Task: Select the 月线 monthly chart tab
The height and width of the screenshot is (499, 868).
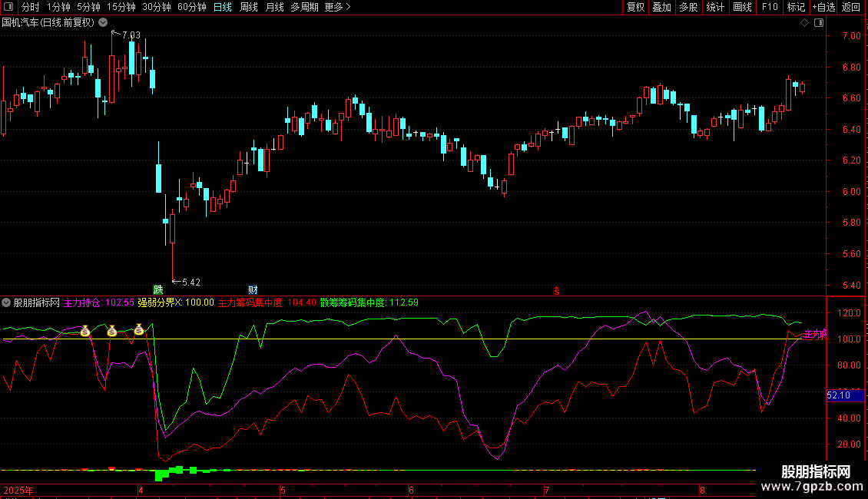Action: (x=274, y=7)
